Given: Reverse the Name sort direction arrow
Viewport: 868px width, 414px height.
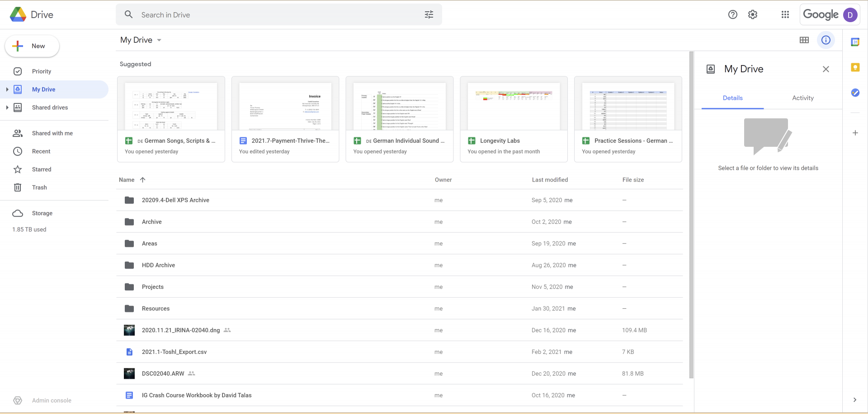Looking at the screenshot, I should (x=143, y=180).
